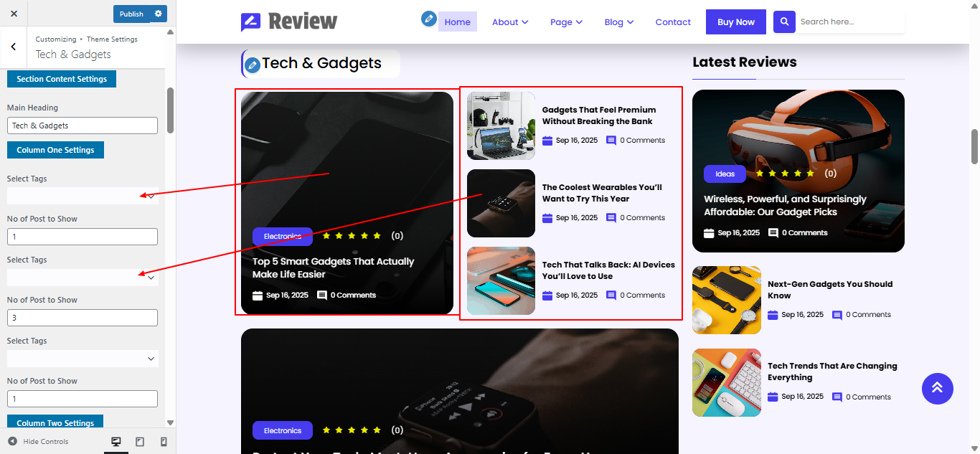Click the Publish button
Screen dimensions: 980x454
132,14
